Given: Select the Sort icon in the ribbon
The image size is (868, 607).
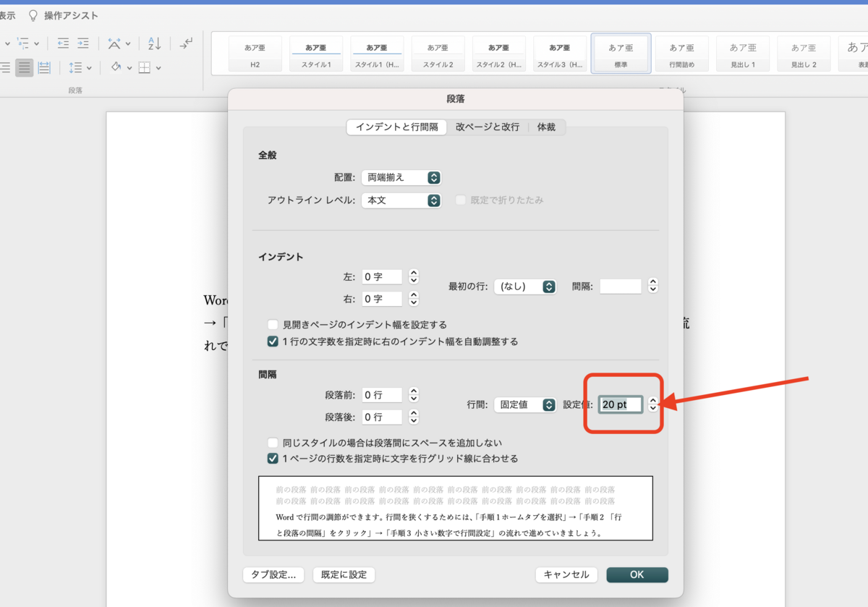Looking at the screenshot, I should click(153, 43).
